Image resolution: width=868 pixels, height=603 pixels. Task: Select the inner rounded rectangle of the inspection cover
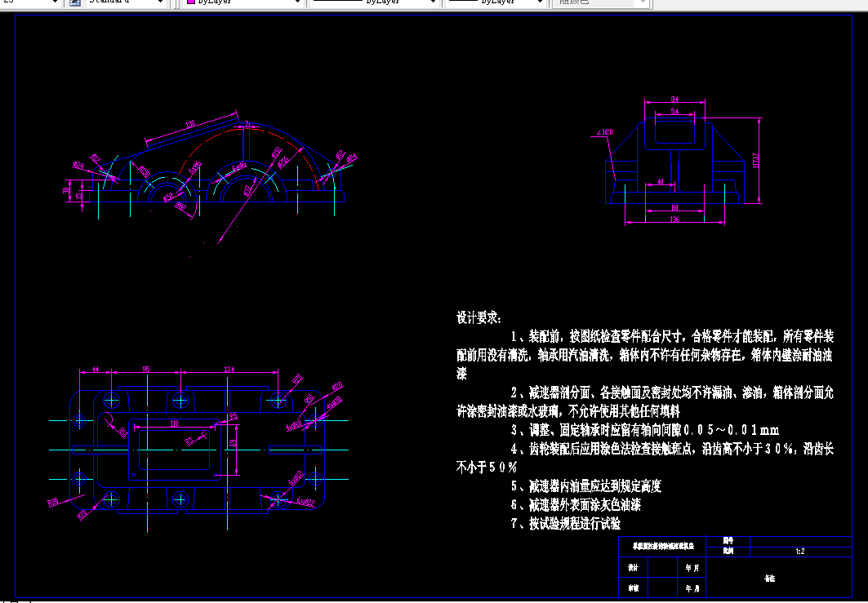pos(174,450)
